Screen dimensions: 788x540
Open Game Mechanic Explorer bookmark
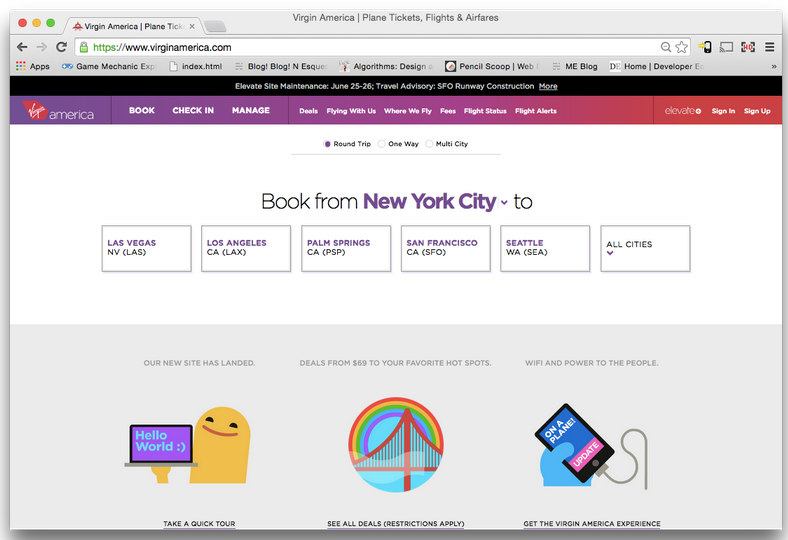point(109,66)
